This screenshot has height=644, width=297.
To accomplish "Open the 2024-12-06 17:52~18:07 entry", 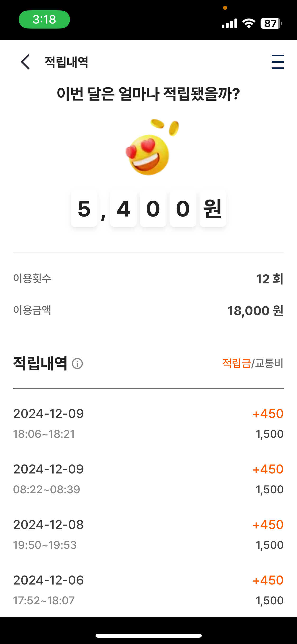I will click(x=148, y=590).
